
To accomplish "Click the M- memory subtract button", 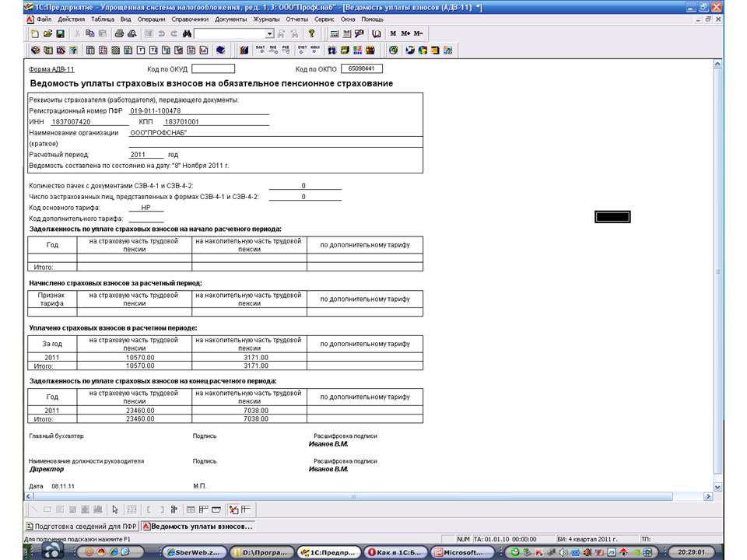I will click(418, 33).
